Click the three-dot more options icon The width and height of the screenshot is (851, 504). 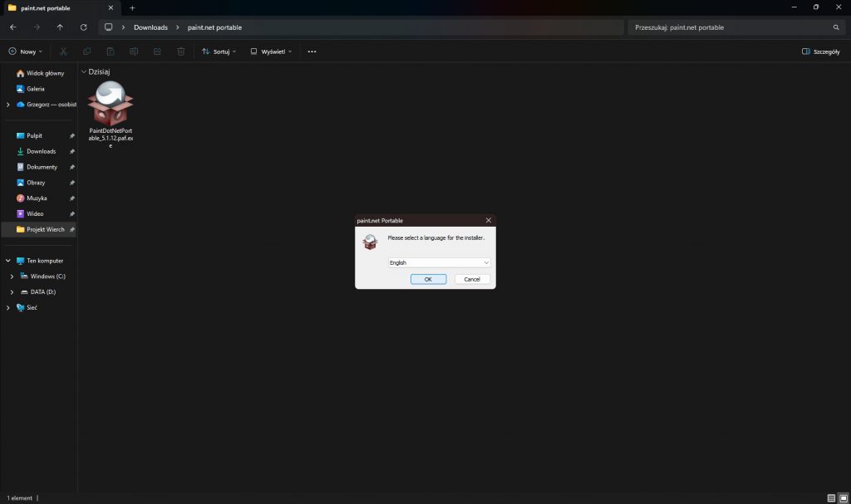312,51
